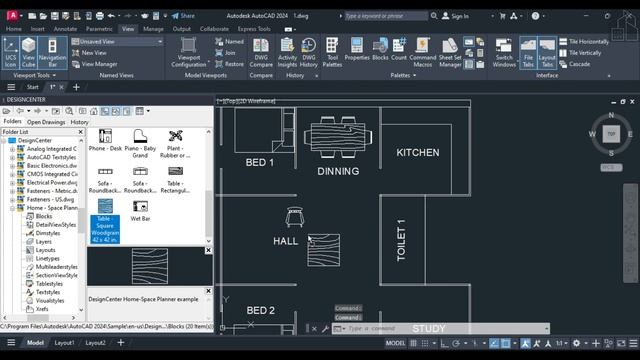Click Cascade windows button
640x360 pixels.
point(575,64)
